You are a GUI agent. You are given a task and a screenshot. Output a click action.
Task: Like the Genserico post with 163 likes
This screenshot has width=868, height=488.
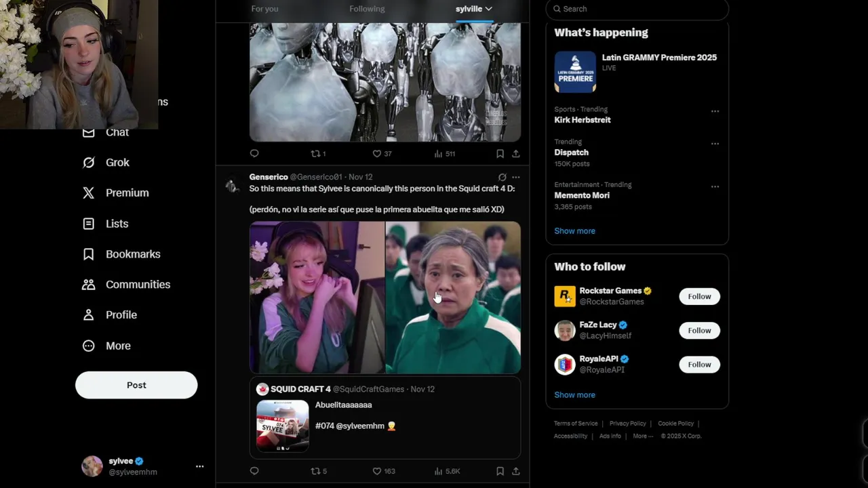384,471
